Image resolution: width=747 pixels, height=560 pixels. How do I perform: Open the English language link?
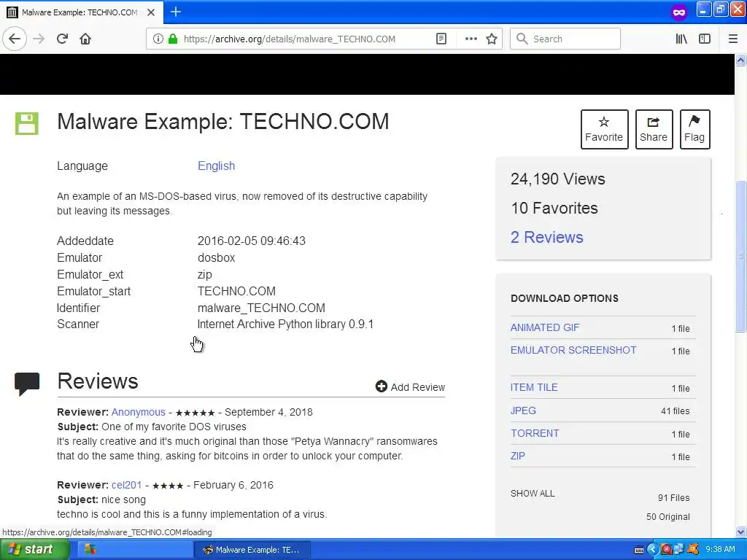coord(216,166)
